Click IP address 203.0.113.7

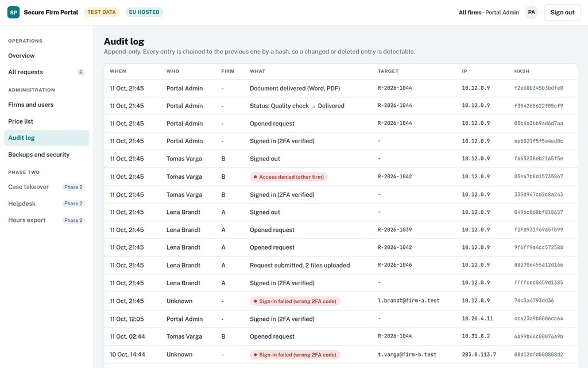[479, 354]
